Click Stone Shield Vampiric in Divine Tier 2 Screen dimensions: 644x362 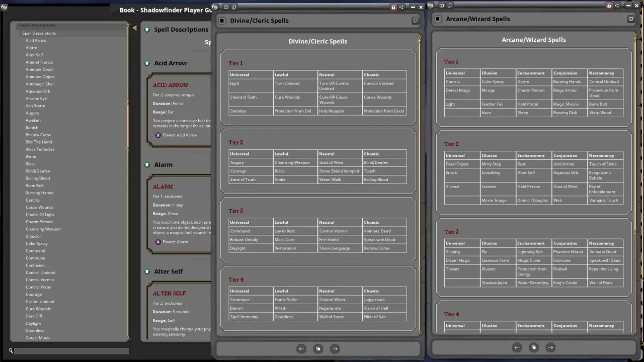(340, 171)
